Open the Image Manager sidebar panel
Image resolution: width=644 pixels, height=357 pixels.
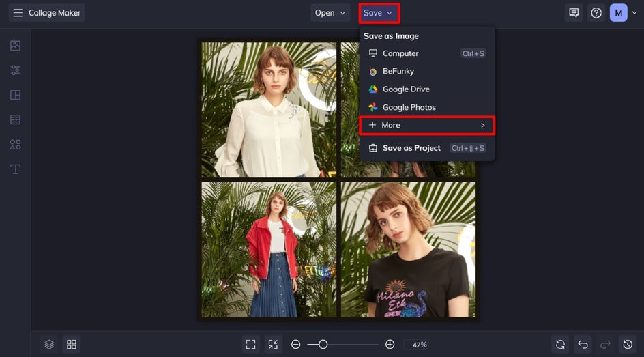(x=15, y=45)
